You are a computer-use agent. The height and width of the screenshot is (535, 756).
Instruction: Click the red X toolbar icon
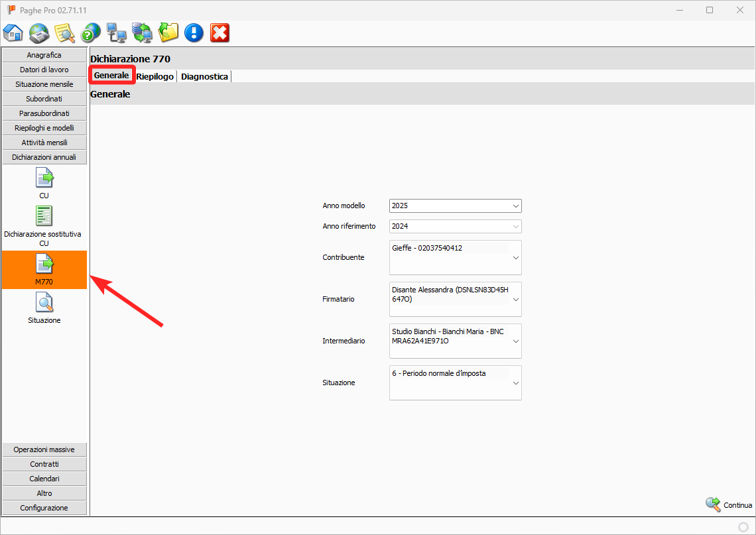point(220,32)
